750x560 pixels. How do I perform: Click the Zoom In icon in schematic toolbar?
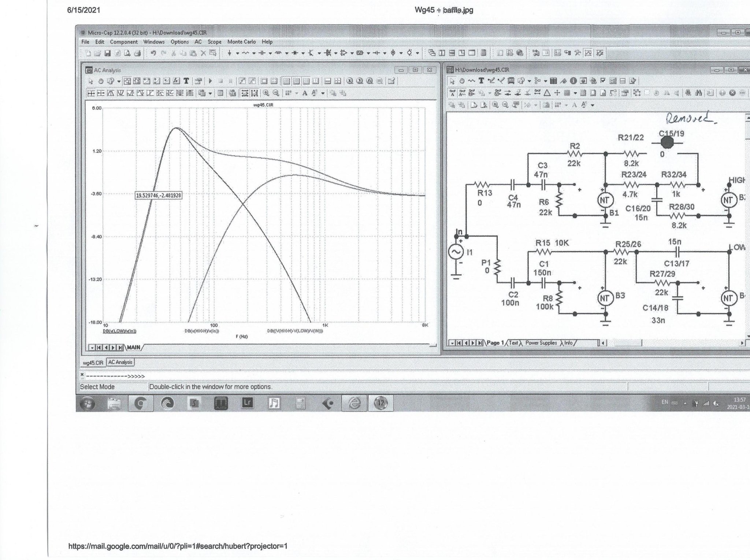pos(495,105)
